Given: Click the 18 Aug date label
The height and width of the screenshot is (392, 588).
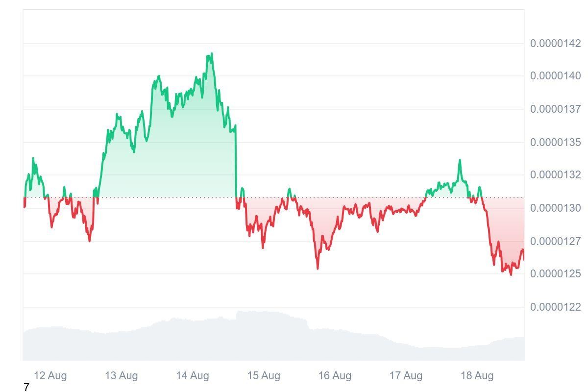Looking at the screenshot, I should click(x=477, y=376).
